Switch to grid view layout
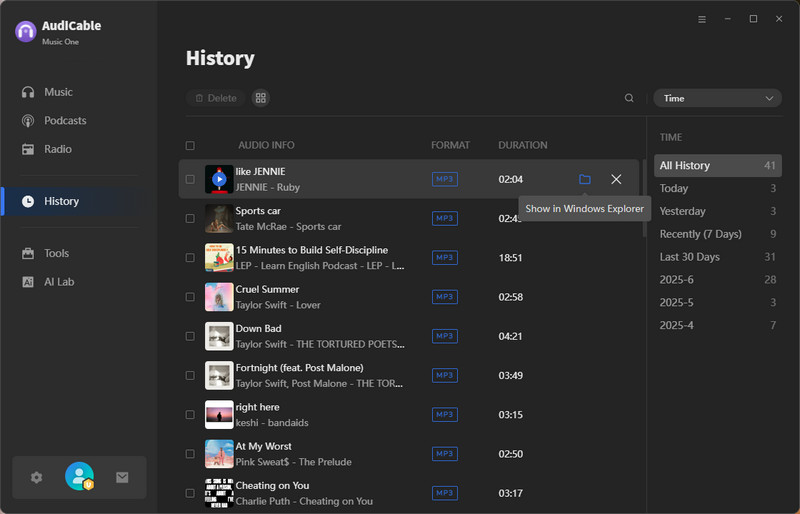The width and height of the screenshot is (800, 514). (261, 98)
